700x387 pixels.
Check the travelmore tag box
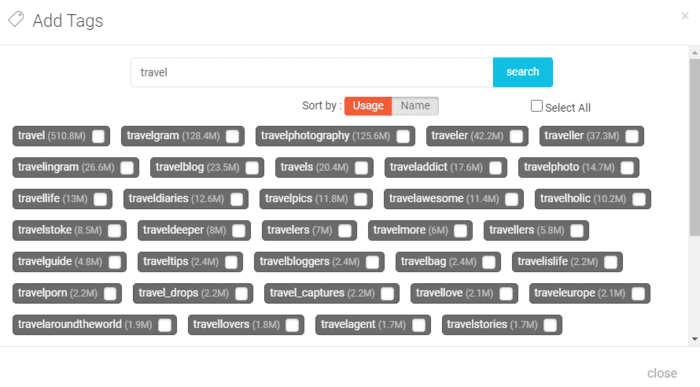point(460,231)
